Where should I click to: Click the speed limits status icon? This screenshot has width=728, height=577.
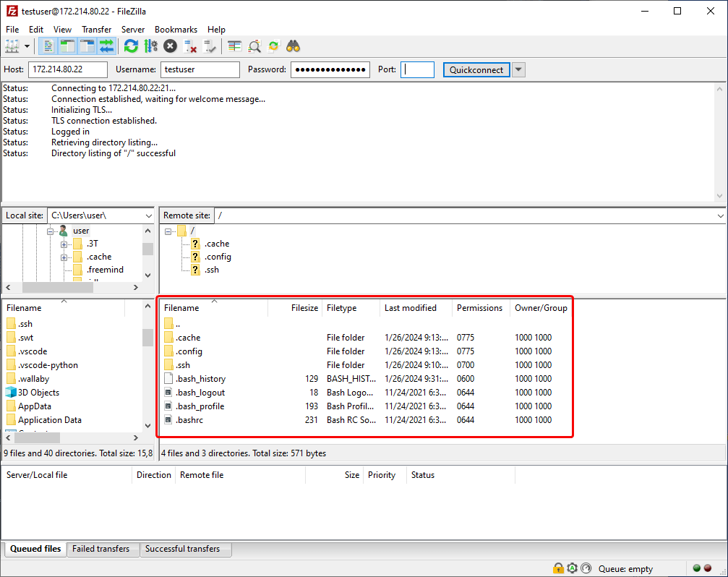tap(586, 568)
